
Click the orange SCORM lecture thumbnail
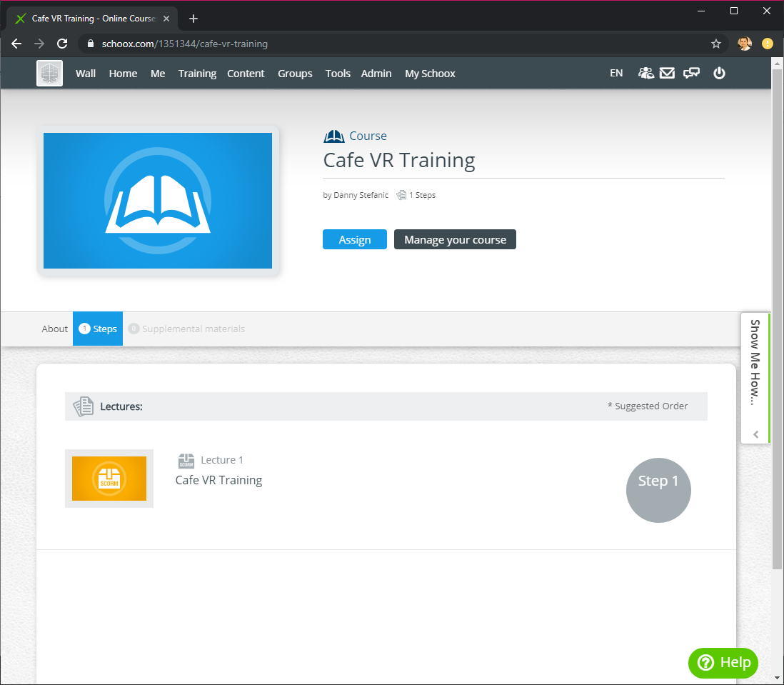[109, 479]
